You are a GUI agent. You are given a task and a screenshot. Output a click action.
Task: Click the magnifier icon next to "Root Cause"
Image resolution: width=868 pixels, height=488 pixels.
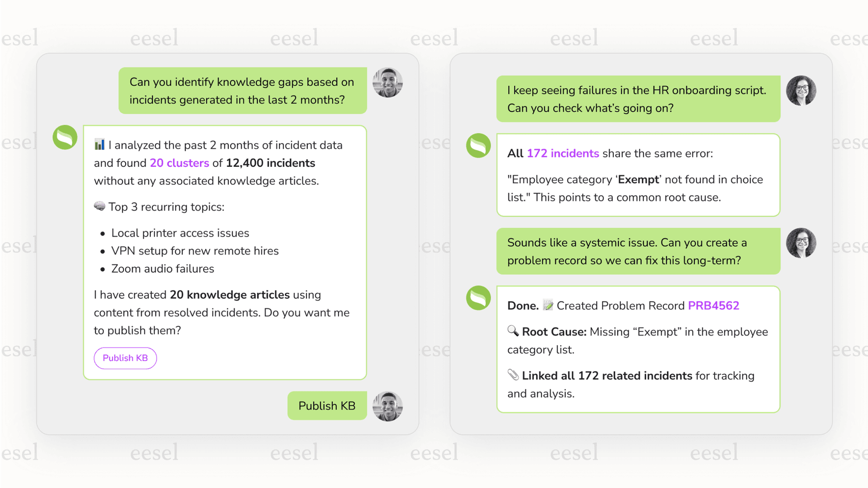coord(513,331)
